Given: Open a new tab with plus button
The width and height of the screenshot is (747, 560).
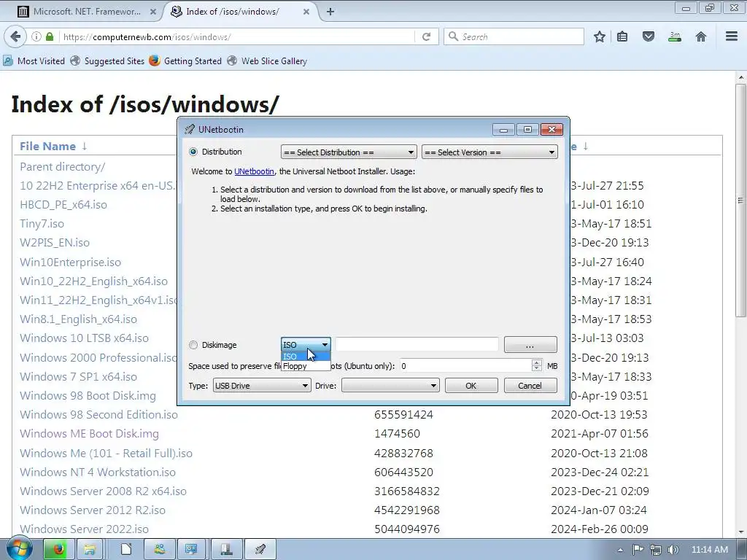Looking at the screenshot, I should (x=330, y=12).
